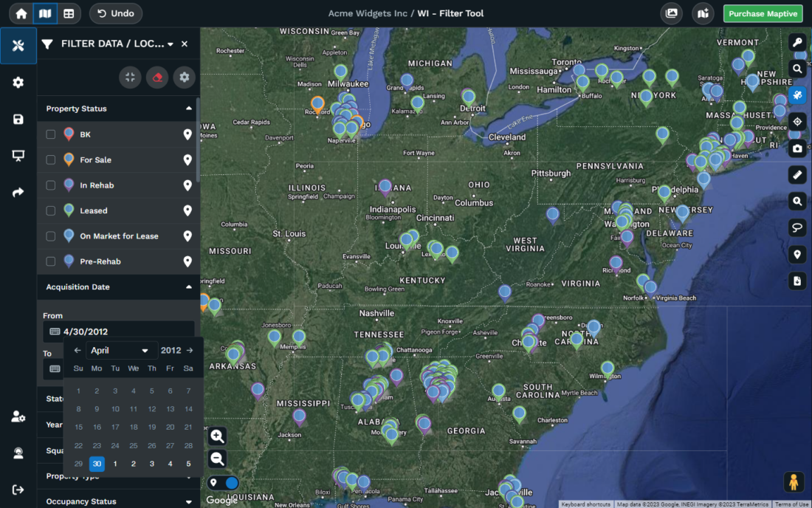This screenshot has height=508, width=812.
Task: Collapse the Property Status section
Action: [x=188, y=109]
